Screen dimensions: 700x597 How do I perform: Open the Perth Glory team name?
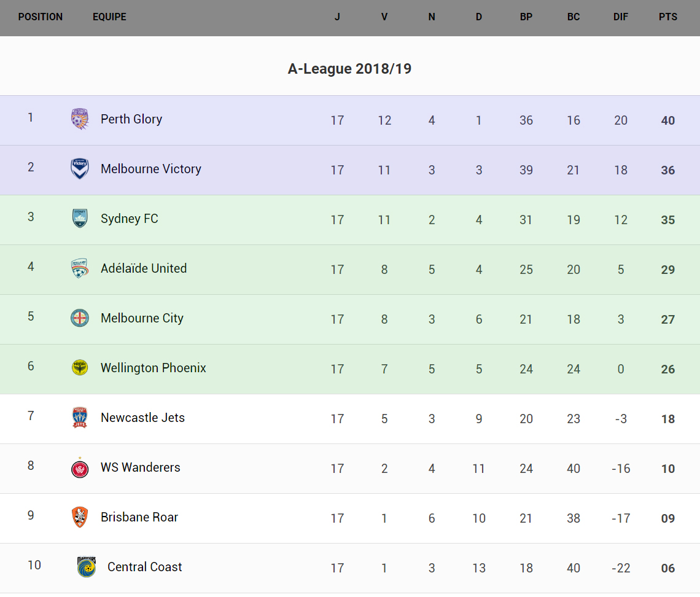(x=131, y=119)
